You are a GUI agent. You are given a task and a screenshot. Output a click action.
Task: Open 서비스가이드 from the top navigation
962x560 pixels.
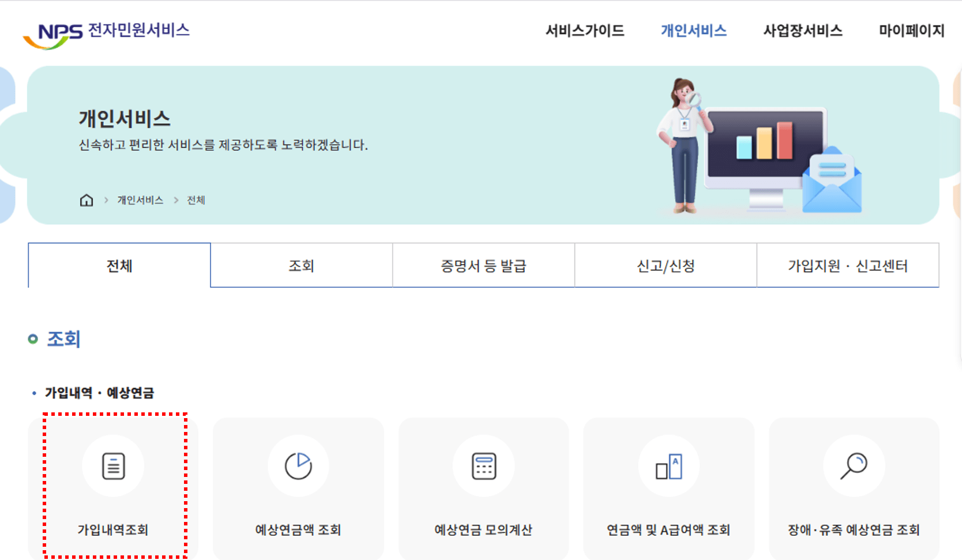point(585,31)
